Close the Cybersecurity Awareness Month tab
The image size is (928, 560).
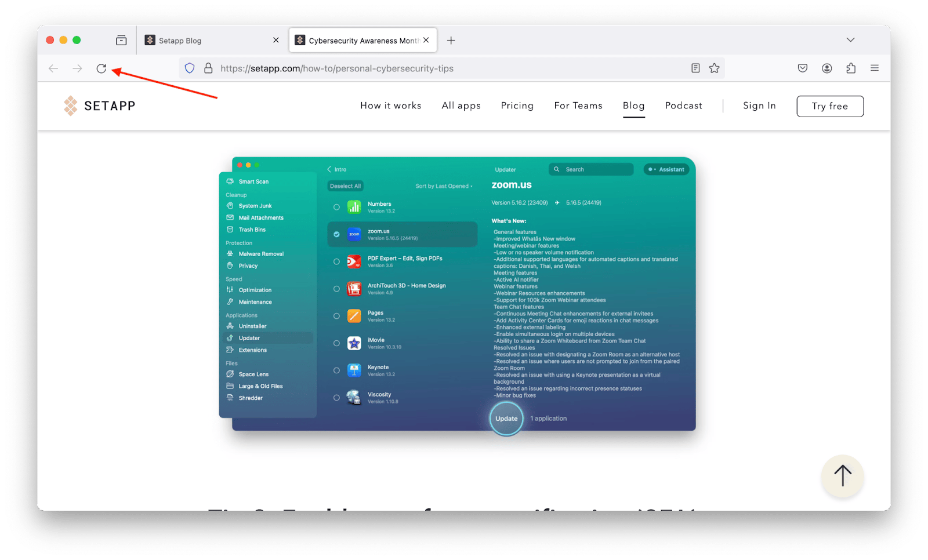coord(426,40)
